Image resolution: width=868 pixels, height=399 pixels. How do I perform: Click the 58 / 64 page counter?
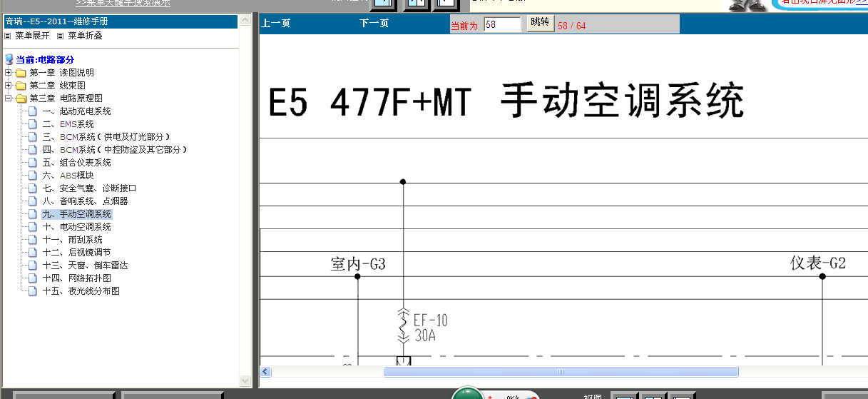click(x=572, y=26)
